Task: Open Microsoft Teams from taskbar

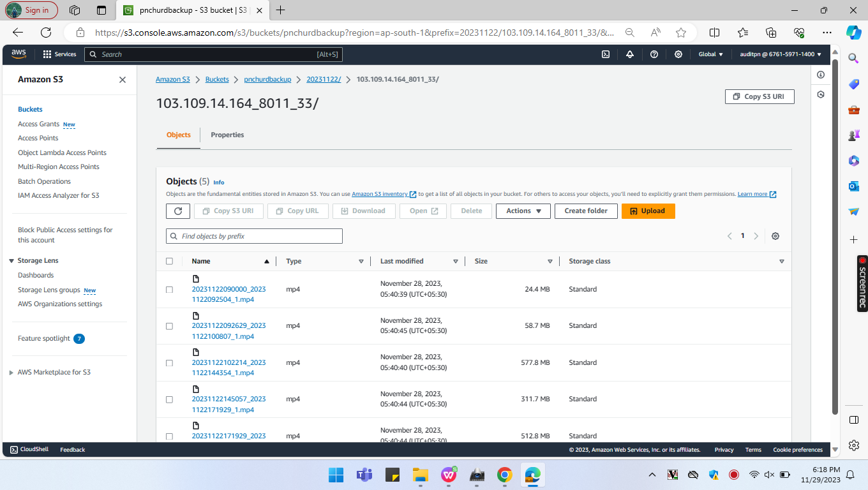Action: click(364, 475)
